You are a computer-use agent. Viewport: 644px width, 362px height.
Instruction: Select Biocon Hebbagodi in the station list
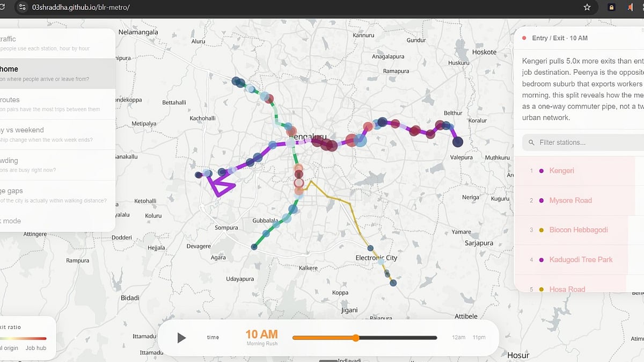pyautogui.click(x=579, y=230)
